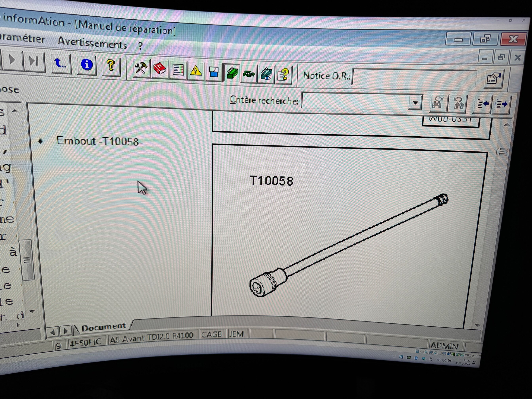Click the blue information icon

pyautogui.click(x=86, y=65)
